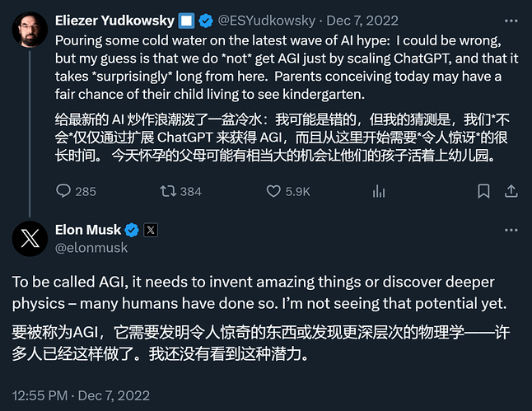This screenshot has height=411, width=532.
Task: Click Eliezer Yudkowsky's profile picture
Action: pyautogui.click(x=29, y=29)
